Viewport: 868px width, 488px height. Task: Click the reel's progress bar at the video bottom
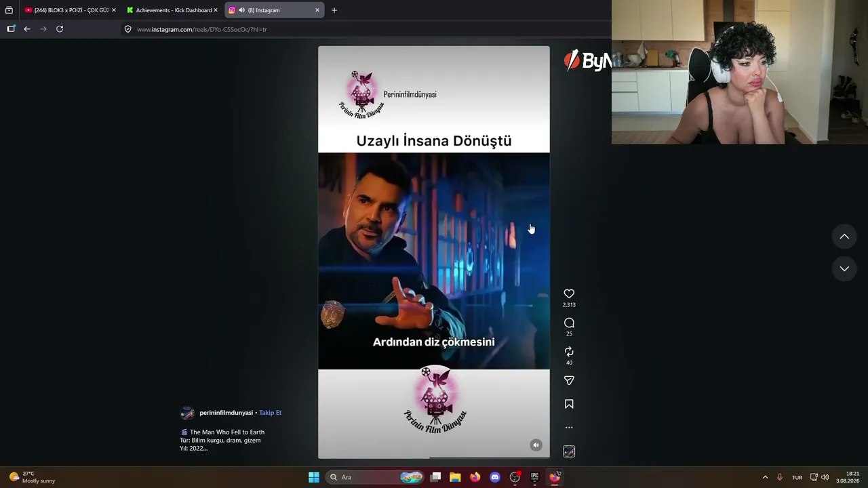pos(434,457)
